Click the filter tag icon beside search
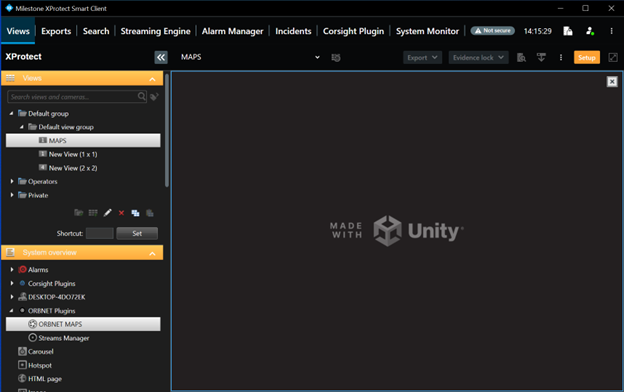624x392 pixels. pos(154,97)
